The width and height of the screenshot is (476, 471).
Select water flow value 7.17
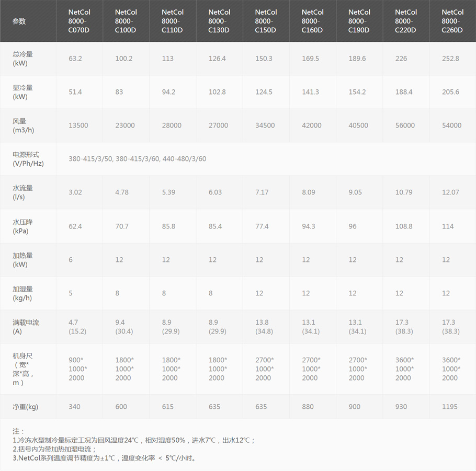(x=262, y=192)
